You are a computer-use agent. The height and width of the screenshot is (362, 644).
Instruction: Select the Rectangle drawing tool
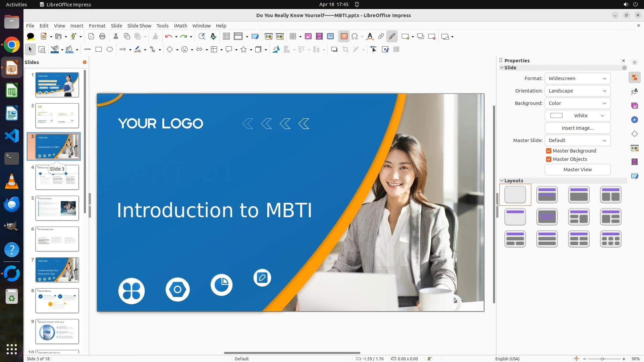[x=99, y=50]
